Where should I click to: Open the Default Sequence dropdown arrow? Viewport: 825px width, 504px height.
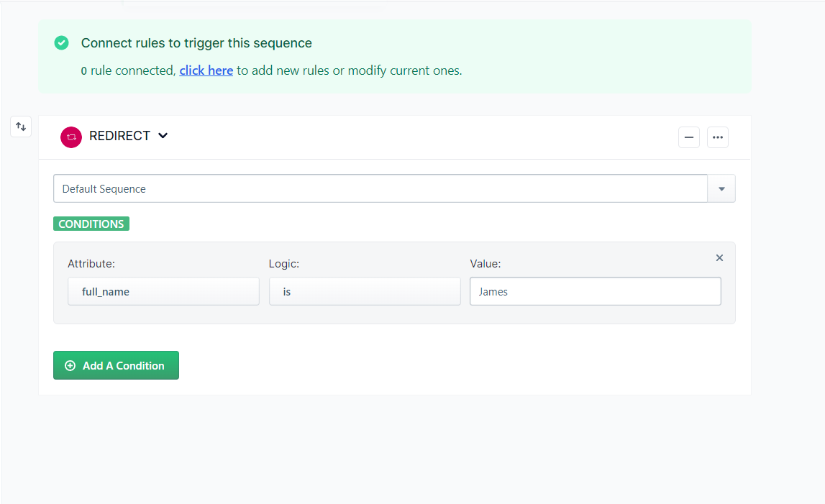[x=721, y=189]
